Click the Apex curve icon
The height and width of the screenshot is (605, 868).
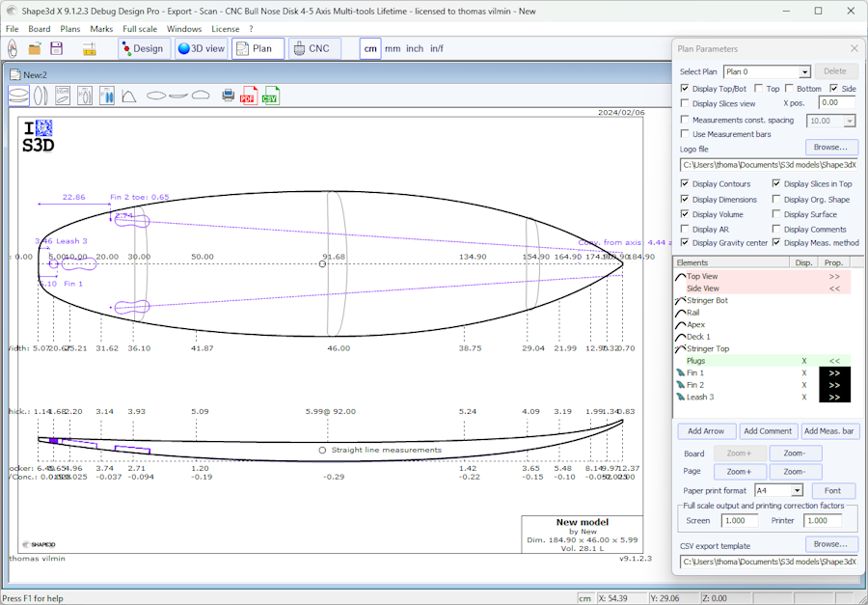[680, 324]
